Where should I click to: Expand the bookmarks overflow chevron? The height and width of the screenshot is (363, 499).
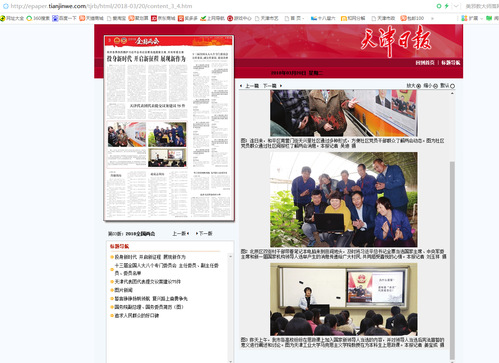432,18
